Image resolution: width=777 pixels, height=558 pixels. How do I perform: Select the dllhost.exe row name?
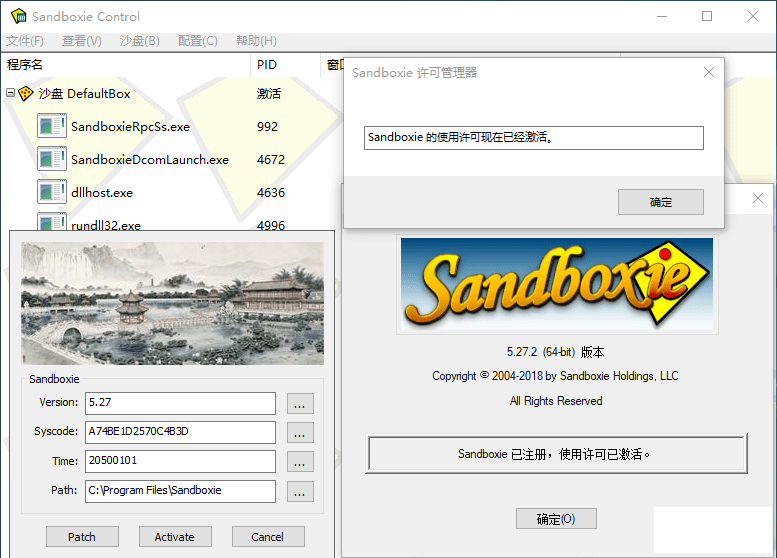[102, 193]
